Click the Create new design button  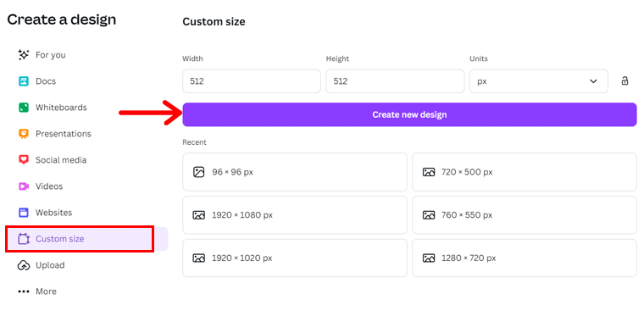[x=409, y=114]
